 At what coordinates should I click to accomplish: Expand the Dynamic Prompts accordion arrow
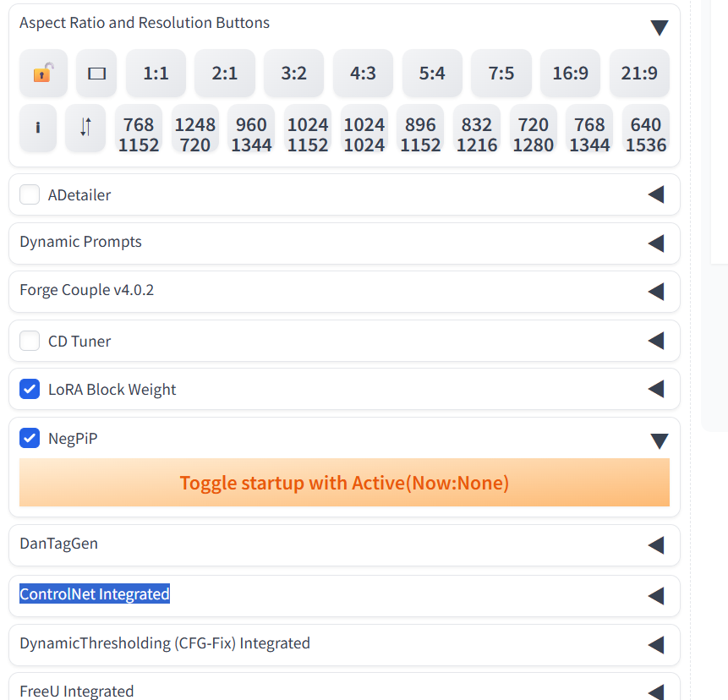pos(656,243)
